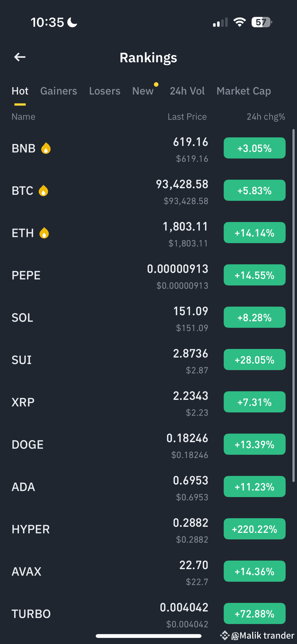Tap the flame icon next to ETH
The width and height of the screenshot is (297, 644).
(x=44, y=233)
